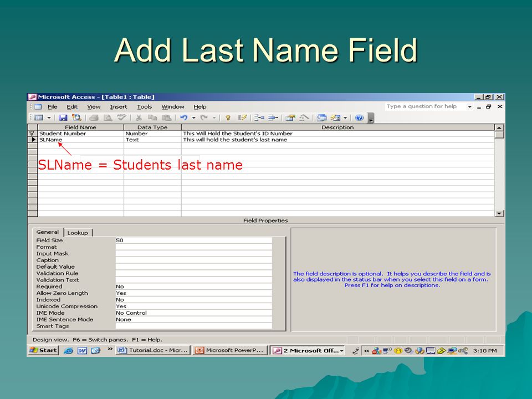Click description 'This will hold the student's last name'
The width and height of the screenshot is (532, 399).
(x=235, y=140)
